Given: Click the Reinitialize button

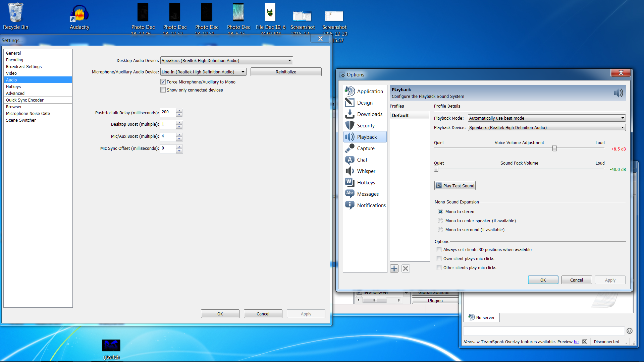Looking at the screenshot, I should (286, 72).
